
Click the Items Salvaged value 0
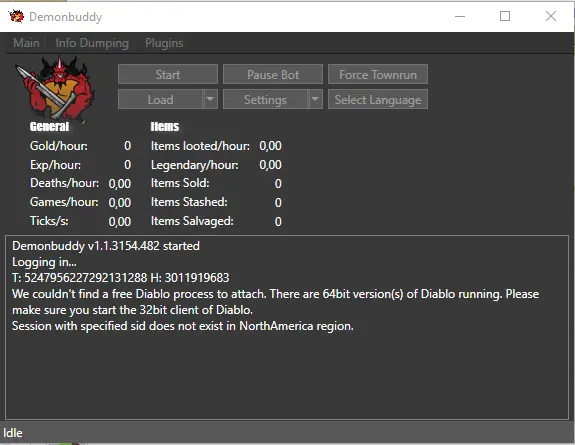(278, 222)
